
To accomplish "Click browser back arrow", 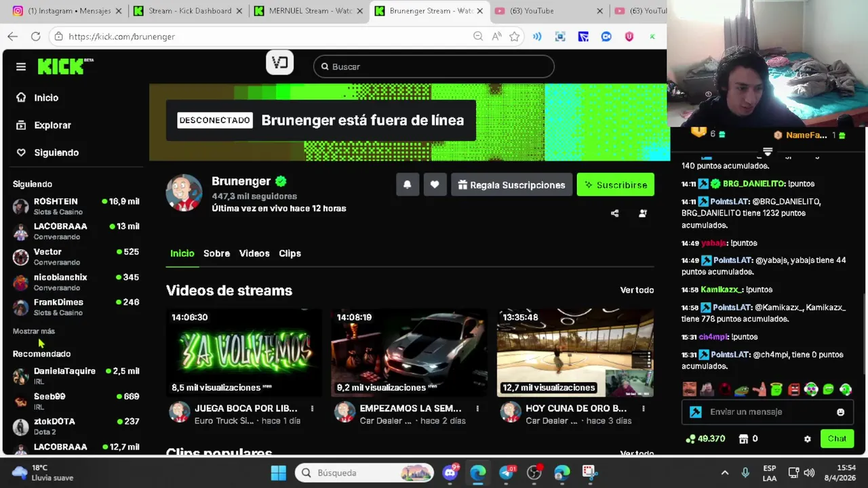I will (13, 37).
